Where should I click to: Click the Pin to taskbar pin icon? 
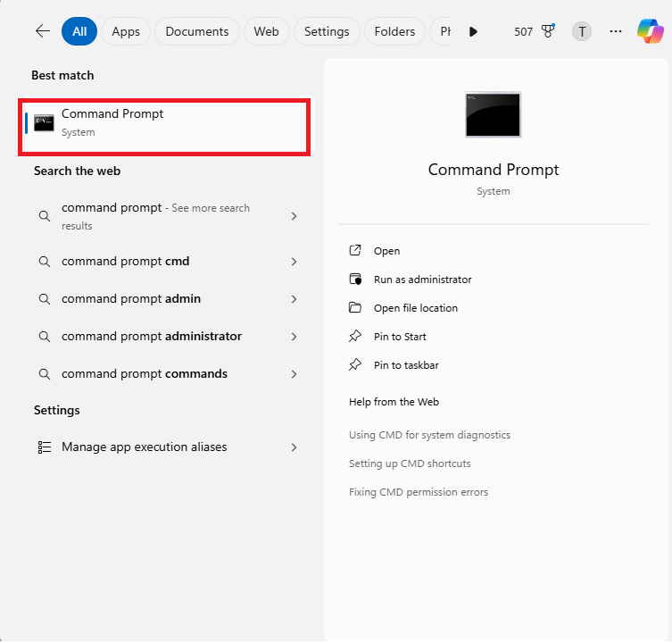tap(355, 365)
